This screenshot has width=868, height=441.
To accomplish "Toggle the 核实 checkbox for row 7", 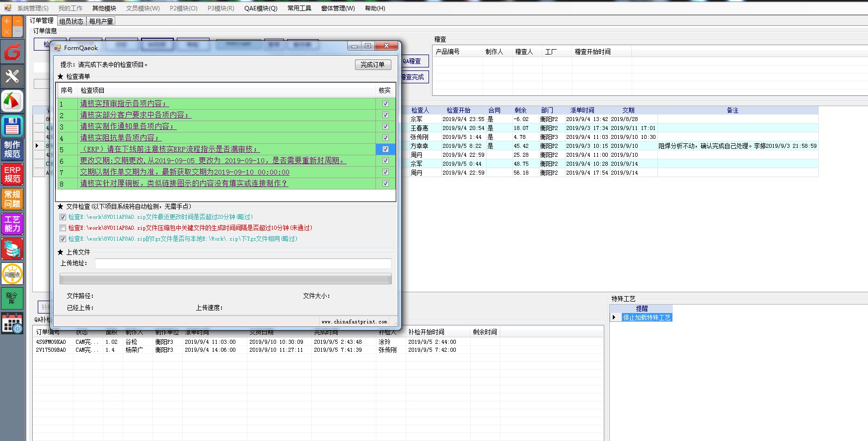I will (385, 172).
